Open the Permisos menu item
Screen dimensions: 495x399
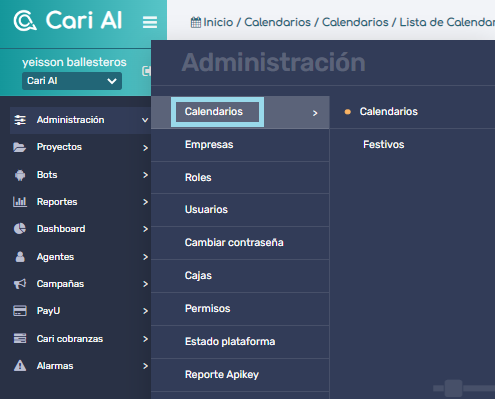pyautogui.click(x=240, y=309)
